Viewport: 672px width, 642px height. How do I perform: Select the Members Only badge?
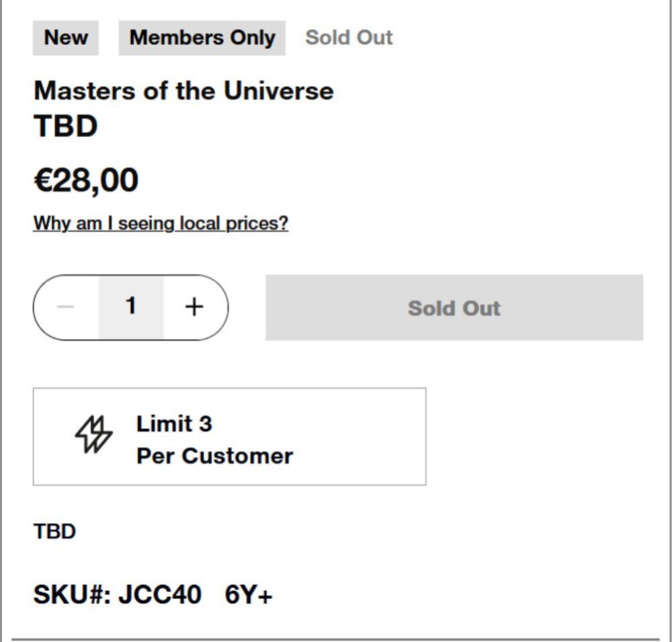[202, 38]
